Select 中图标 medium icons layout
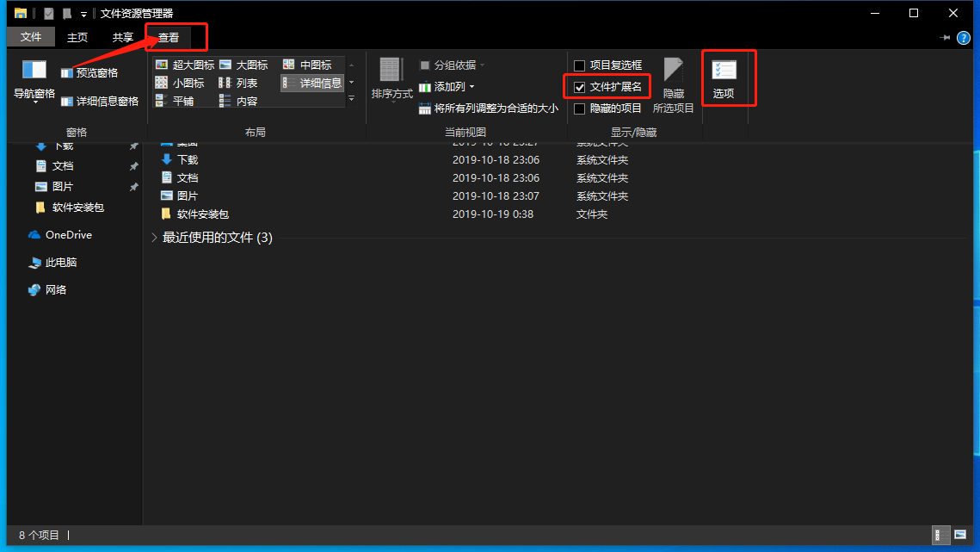 pos(307,65)
